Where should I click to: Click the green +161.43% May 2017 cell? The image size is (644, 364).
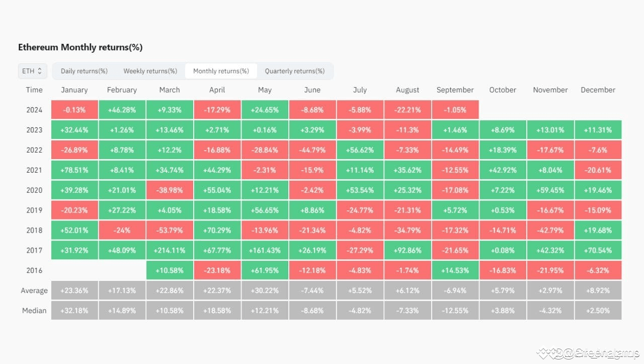click(265, 250)
